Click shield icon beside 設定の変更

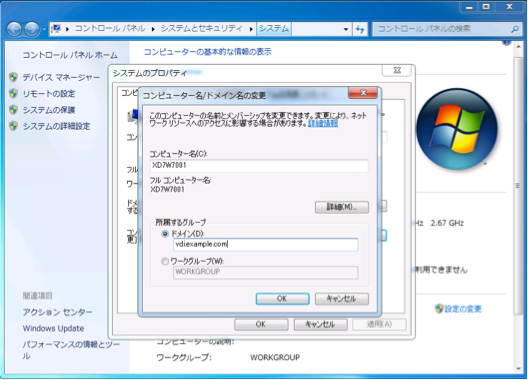(439, 308)
